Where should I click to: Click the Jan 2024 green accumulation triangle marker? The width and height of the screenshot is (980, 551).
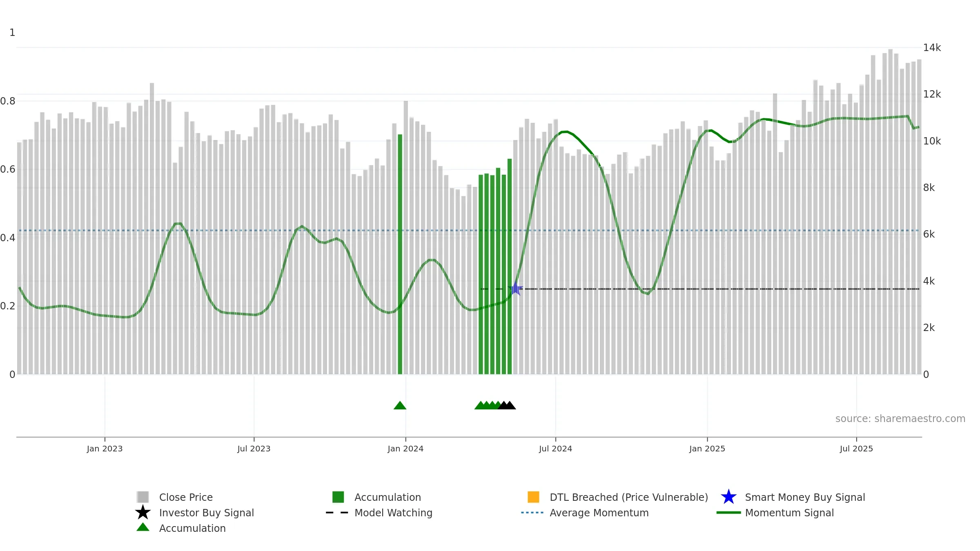(400, 405)
